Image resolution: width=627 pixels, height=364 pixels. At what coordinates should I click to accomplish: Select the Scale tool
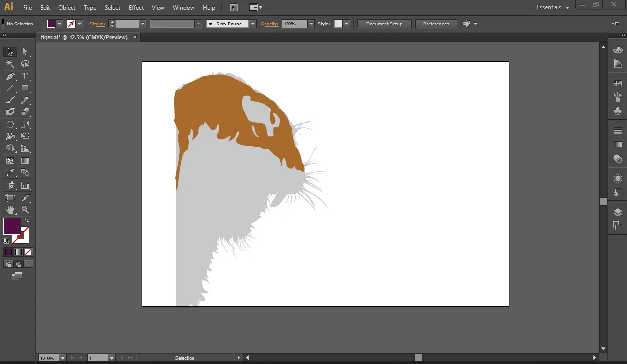tap(25, 124)
